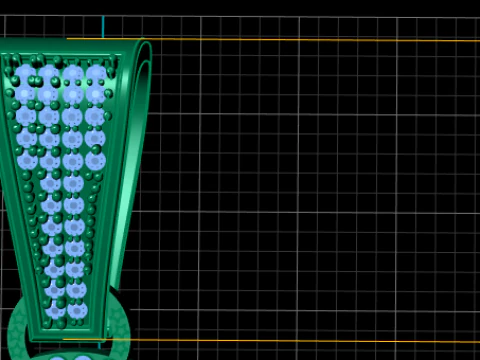Select the upper orange guide line
This screenshot has height=360, width=480.
(x=273, y=40)
